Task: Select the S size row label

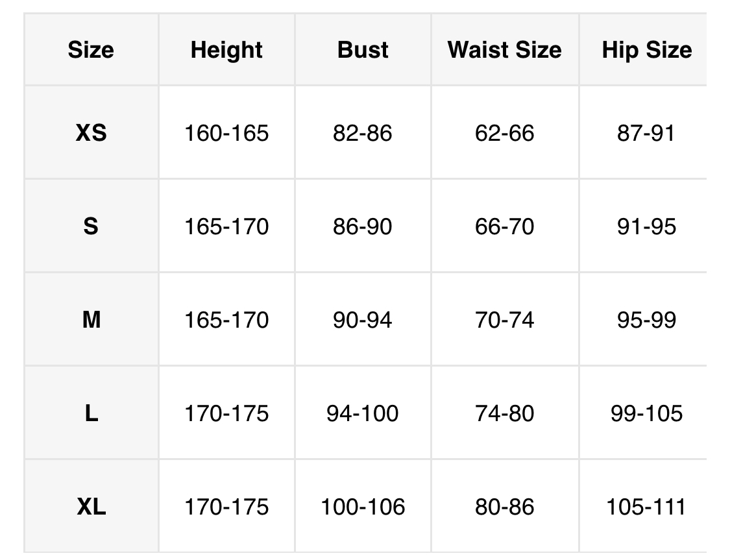Action: point(91,226)
